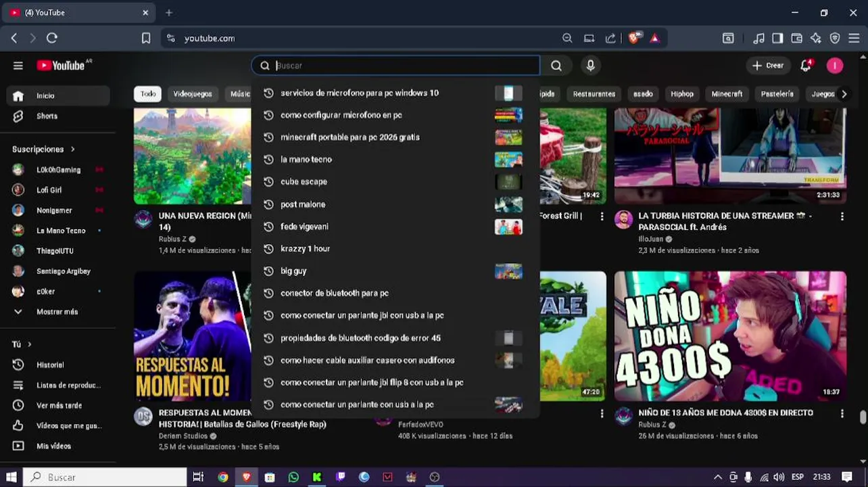Open the account avatar menu
This screenshot has height=487, width=868.
tap(835, 66)
